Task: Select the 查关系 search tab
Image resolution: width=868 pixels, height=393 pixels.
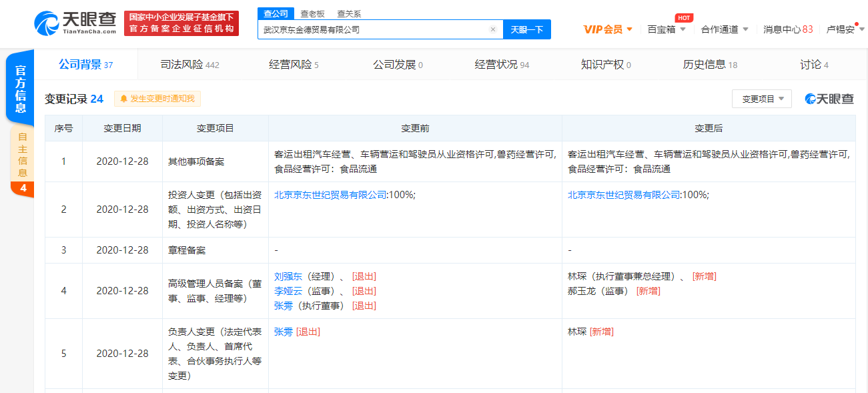Action: 349,13
